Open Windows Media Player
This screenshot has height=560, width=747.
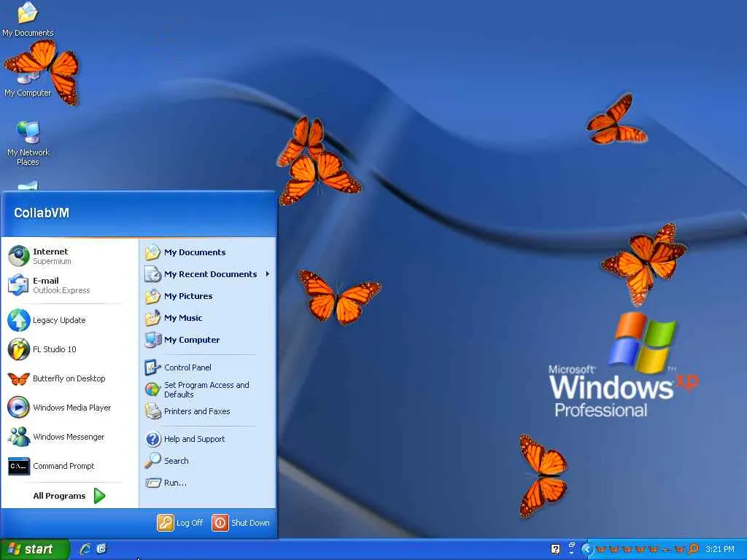point(69,408)
